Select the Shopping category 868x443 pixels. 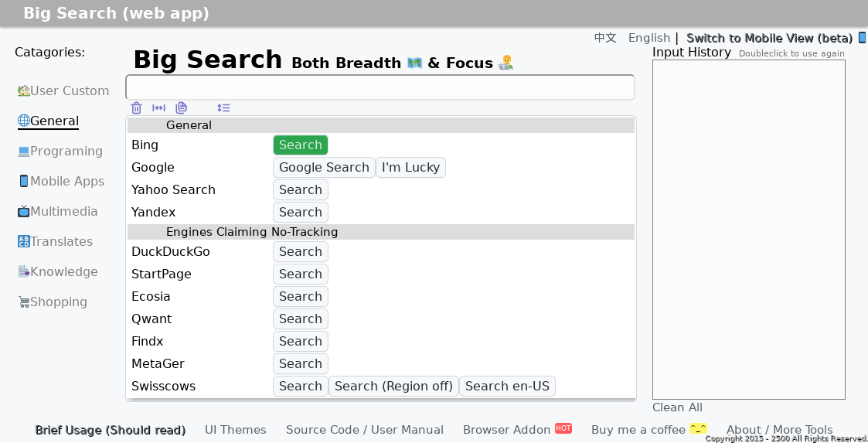click(53, 302)
